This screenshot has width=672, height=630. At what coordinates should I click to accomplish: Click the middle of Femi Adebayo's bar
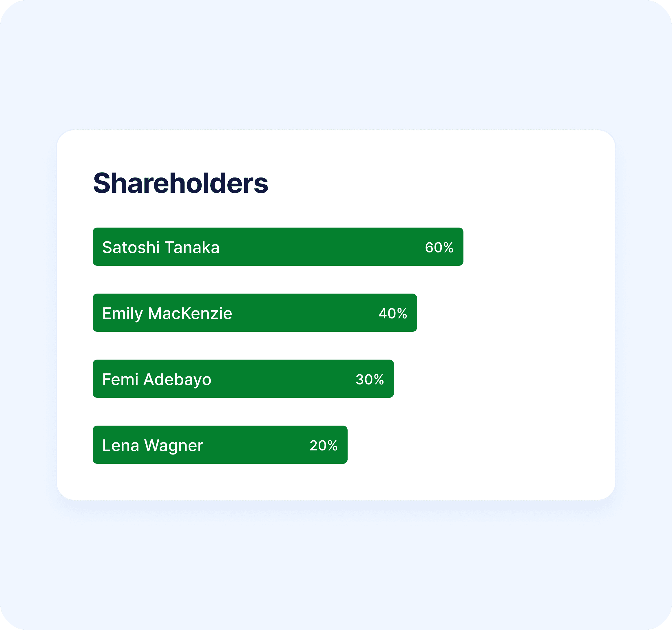click(x=243, y=379)
